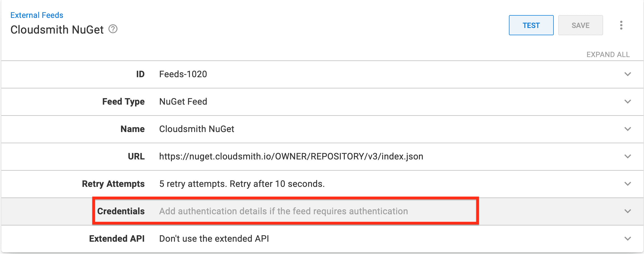Expand the Extended API row chevron
This screenshot has width=644, height=254.
point(628,239)
